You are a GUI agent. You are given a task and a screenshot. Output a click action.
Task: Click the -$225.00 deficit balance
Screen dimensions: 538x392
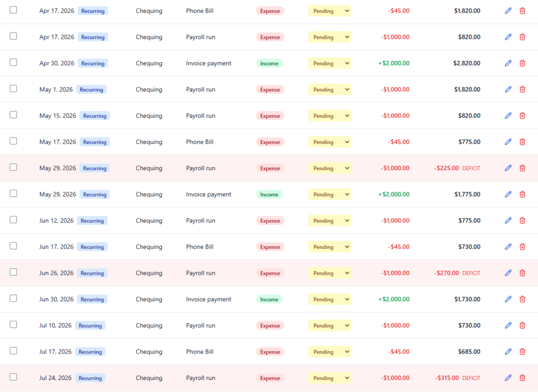447,168
